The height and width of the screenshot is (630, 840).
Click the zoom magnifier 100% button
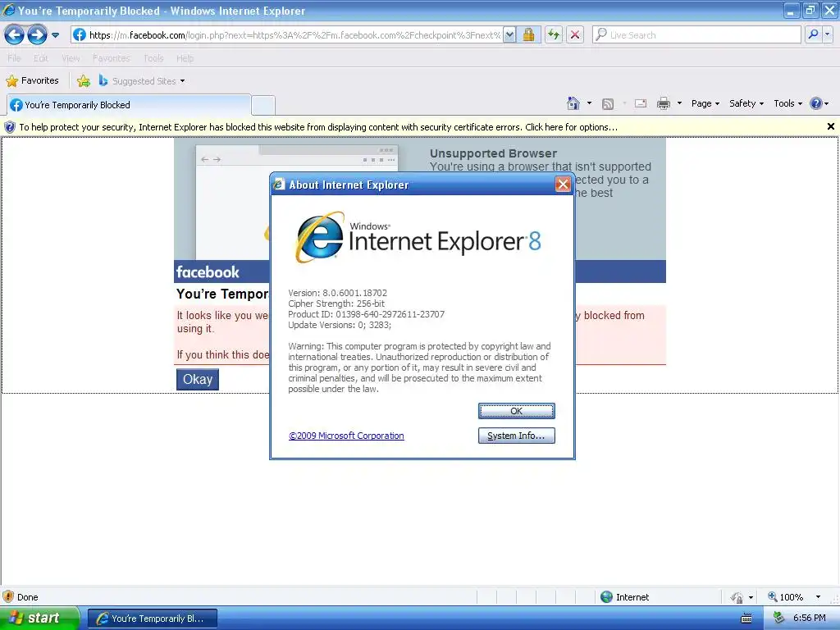pyautogui.click(x=785, y=597)
